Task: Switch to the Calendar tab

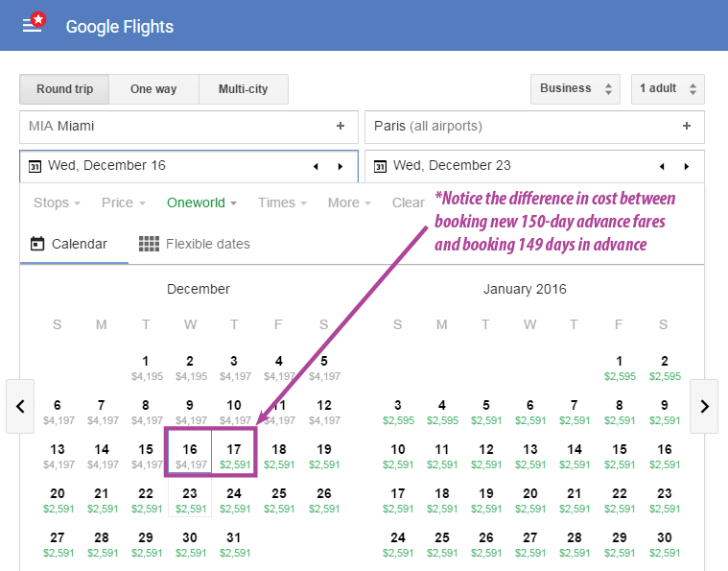Action: coord(74,244)
